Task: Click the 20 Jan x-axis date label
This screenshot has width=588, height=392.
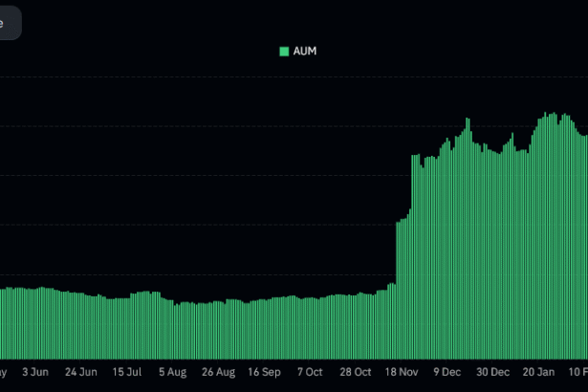Action: click(x=539, y=372)
